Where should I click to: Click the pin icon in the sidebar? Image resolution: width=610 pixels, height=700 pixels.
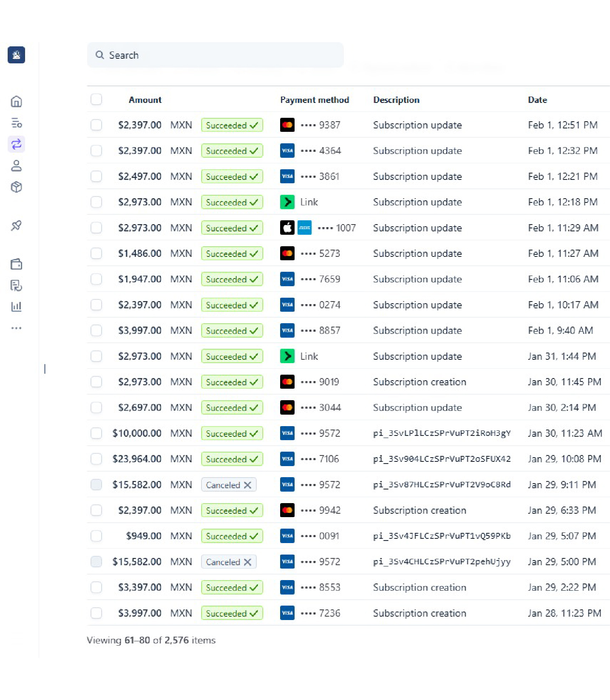(16, 225)
